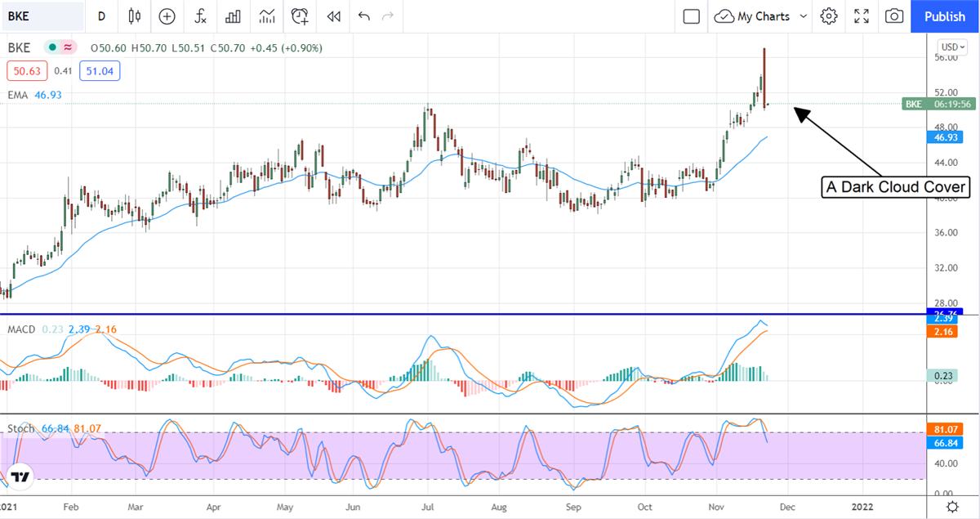Create an alert with the alarm clock icon
980x519 pixels.
300,16
